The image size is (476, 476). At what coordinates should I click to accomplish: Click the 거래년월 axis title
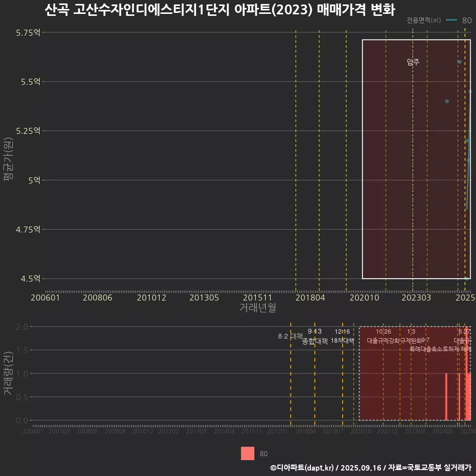click(258, 307)
